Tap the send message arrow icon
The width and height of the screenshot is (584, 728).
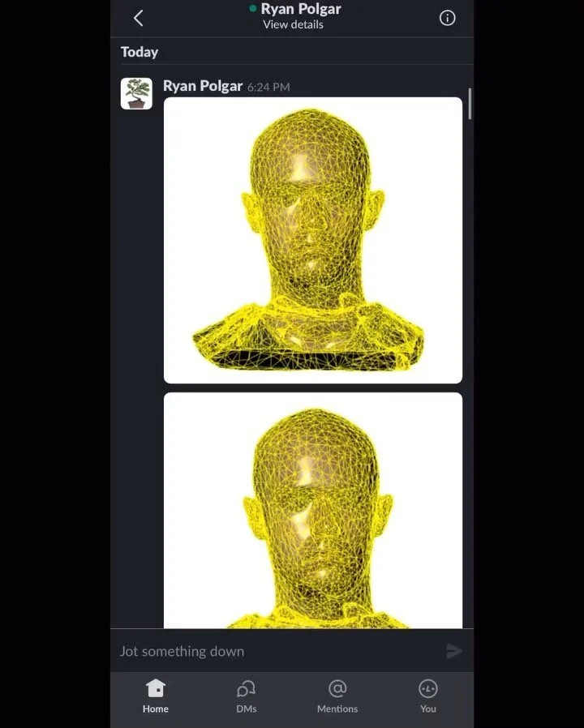pos(454,651)
